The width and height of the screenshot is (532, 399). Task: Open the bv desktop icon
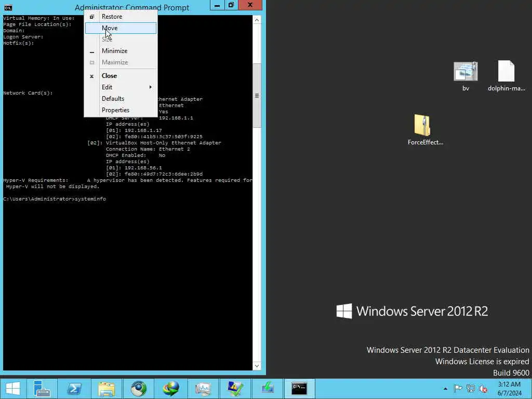point(465,76)
